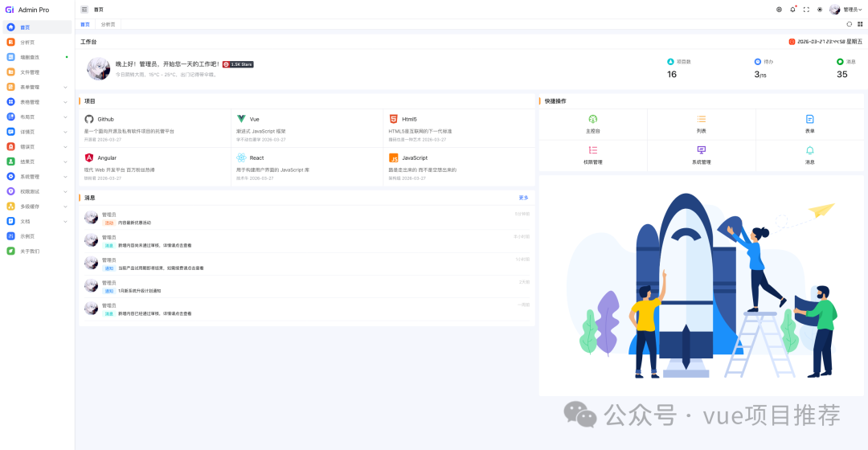This screenshot has height=450, width=868.
Task: Open the 系统管理 quick action monitor icon
Action: point(702,150)
